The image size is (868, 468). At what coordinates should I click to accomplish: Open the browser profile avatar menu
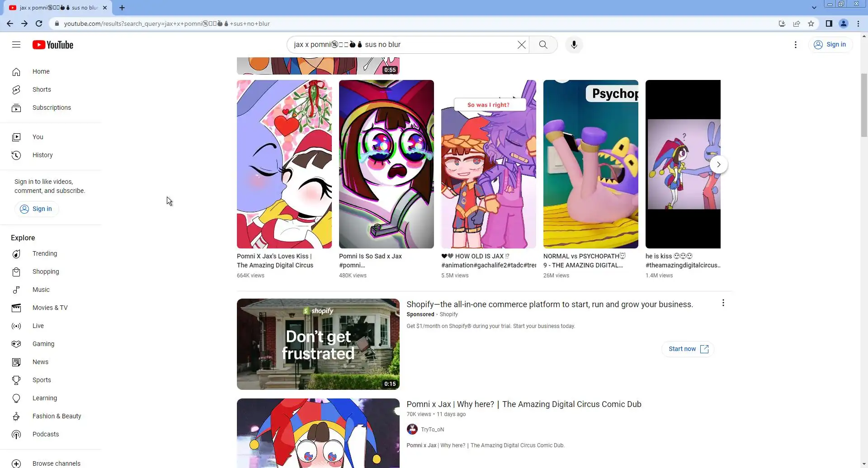click(844, 23)
